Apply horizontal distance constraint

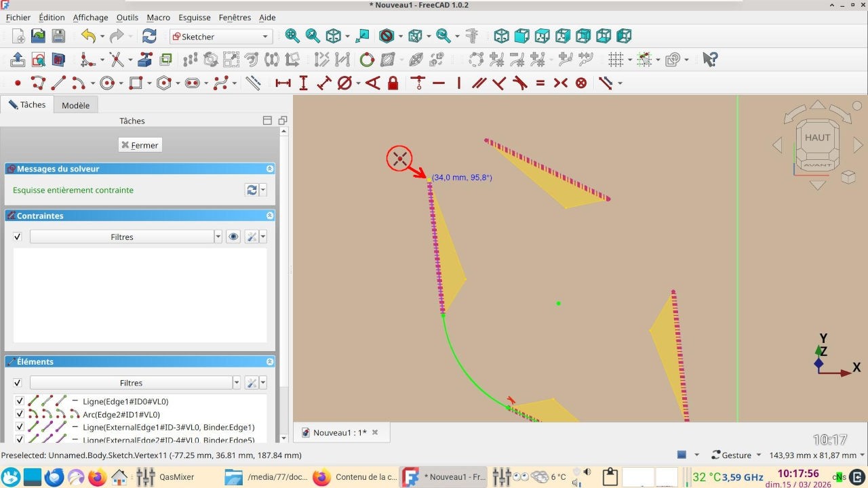coord(283,83)
